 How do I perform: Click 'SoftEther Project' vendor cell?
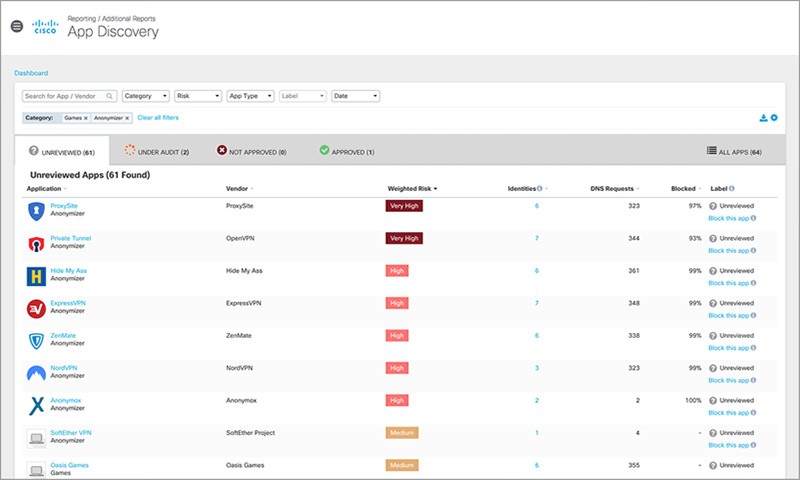click(x=251, y=433)
